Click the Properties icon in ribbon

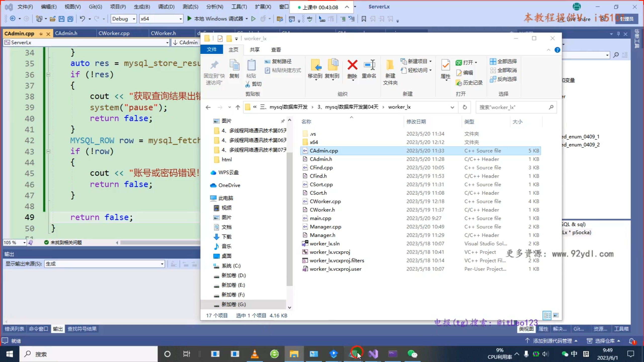(x=445, y=66)
